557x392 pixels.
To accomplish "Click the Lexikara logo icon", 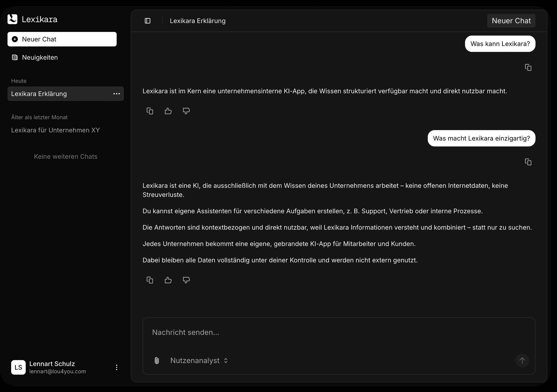I will pos(12,19).
